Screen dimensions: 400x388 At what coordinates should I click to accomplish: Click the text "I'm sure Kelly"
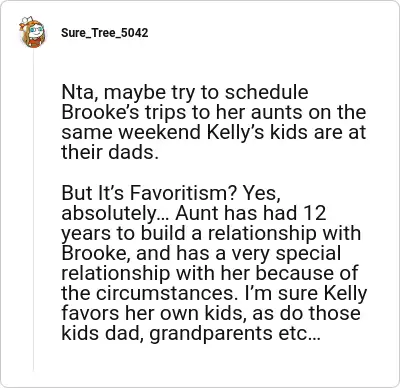coord(306,293)
